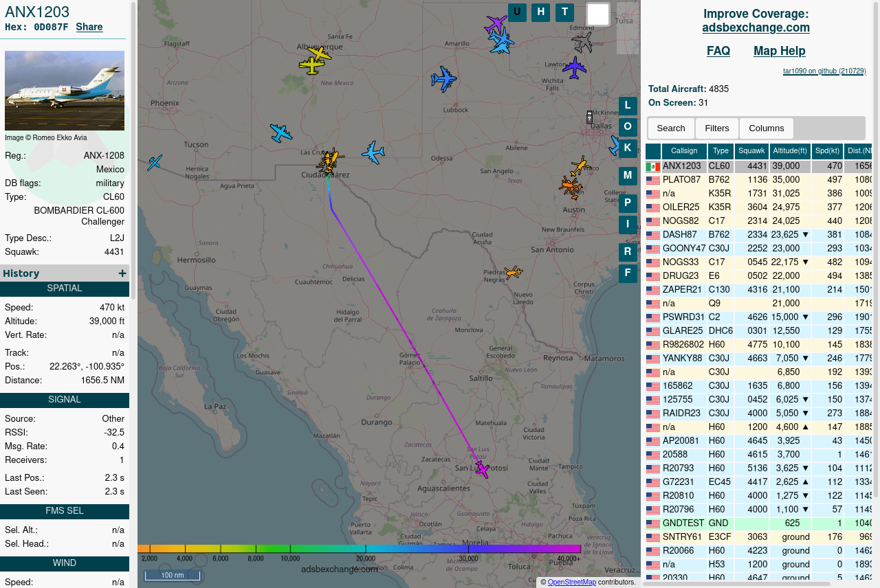Select the RAIDR23 row
The width and height of the screenshot is (880, 588).
[759, 414]
